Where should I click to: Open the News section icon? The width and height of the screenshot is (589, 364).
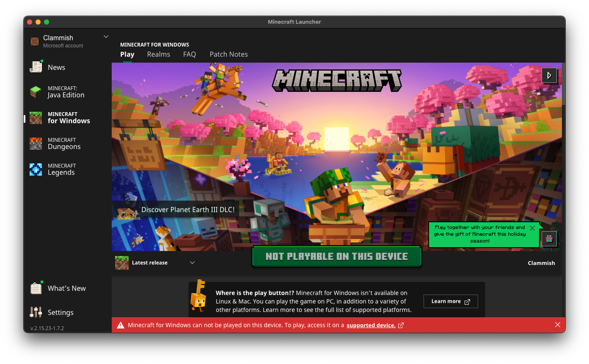coord(36,67)
